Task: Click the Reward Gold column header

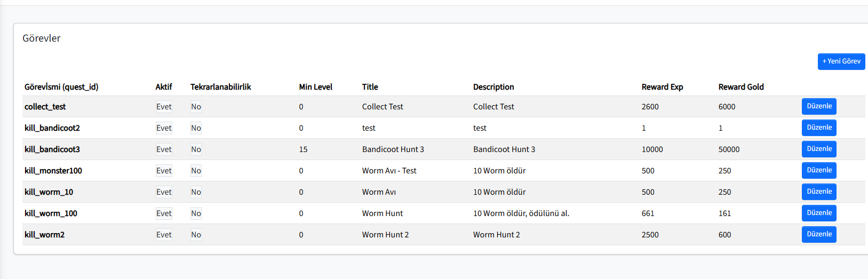Action: pyautogui.click(x=741, y=87)
